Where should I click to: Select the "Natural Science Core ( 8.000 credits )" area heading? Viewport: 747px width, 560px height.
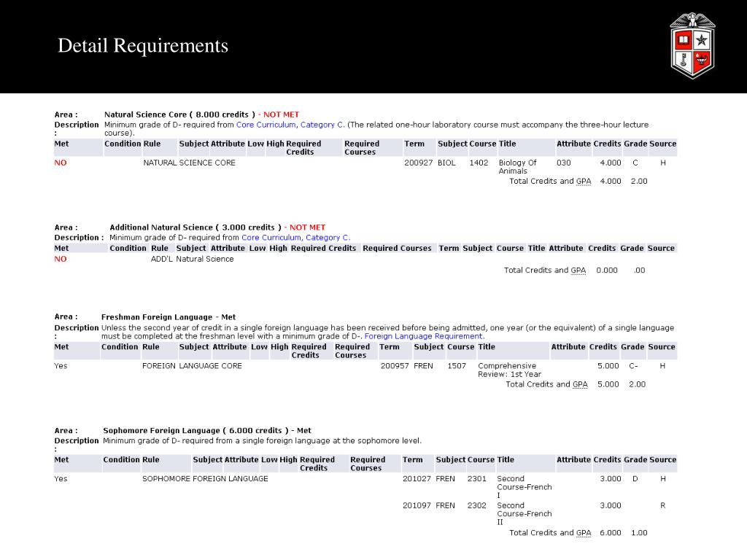click(179, 114)
